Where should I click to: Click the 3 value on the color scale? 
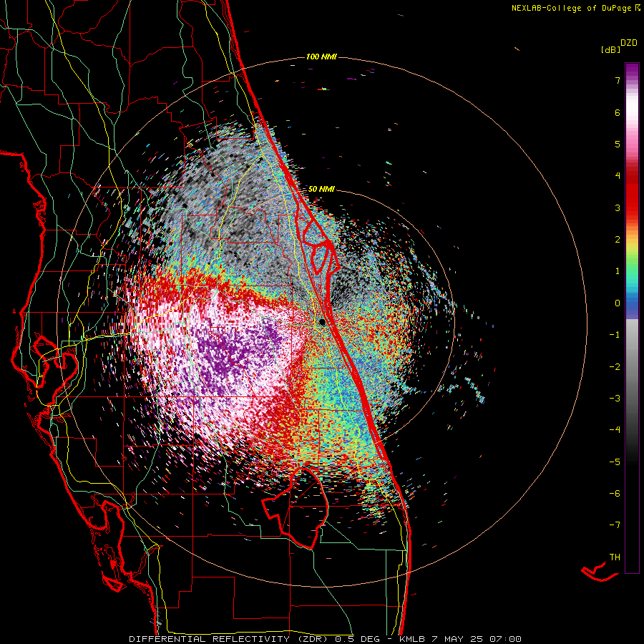pyautogui.click(x=618, y=208)
